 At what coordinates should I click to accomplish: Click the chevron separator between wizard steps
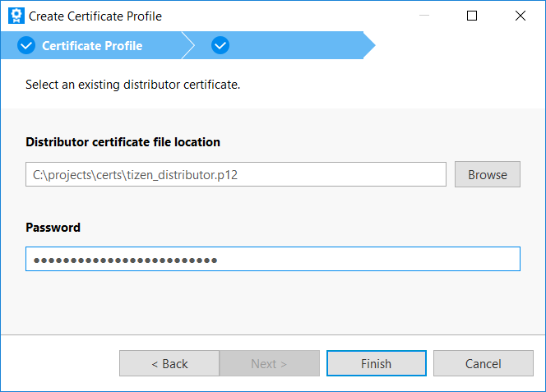[x=188, y=46]
